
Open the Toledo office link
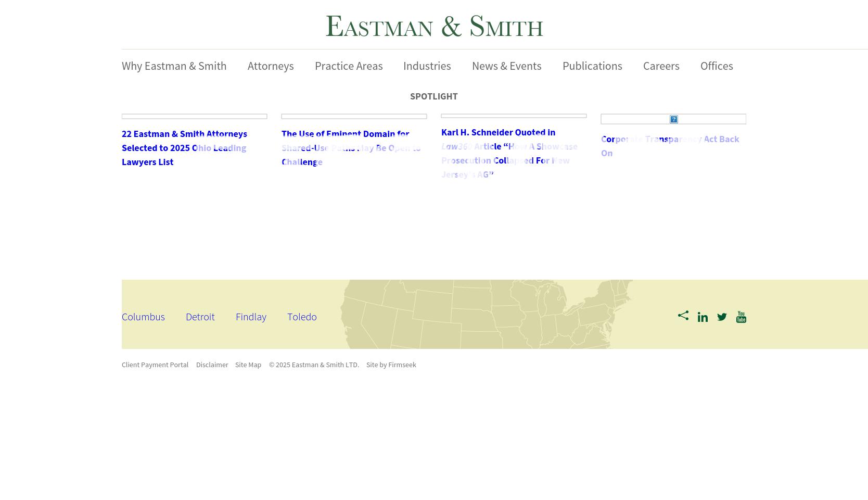[x=302, y=317]
